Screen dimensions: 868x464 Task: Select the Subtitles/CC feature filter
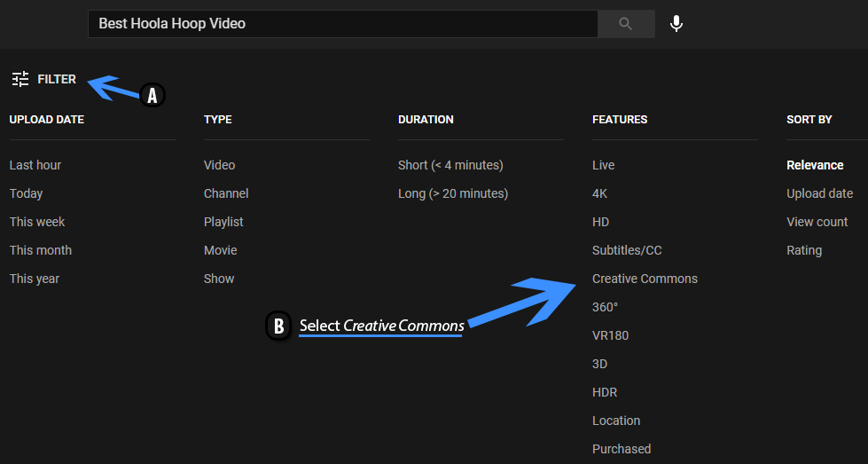pyautogui.click(x=627, y=250)
